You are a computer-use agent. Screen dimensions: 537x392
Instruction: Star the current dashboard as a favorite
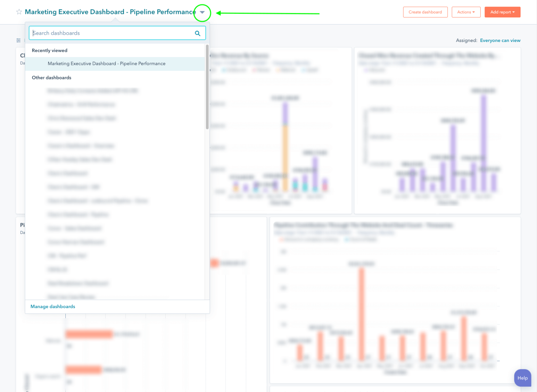click(19, 12)
